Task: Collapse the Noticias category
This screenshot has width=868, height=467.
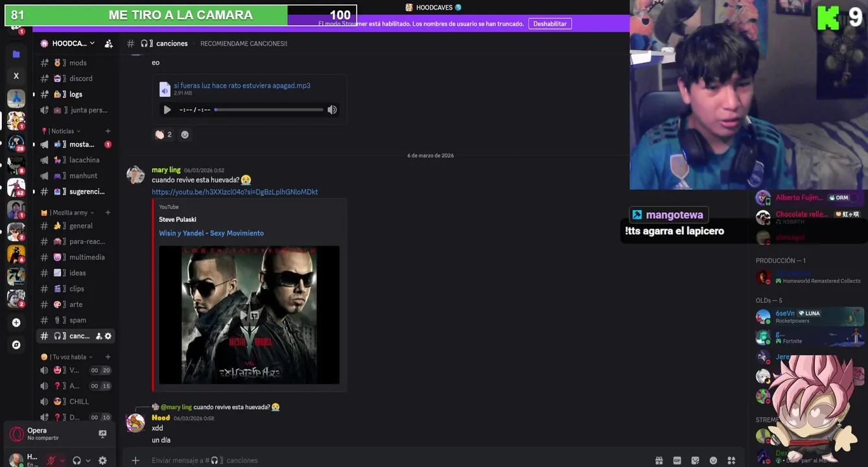Action: 61,131
